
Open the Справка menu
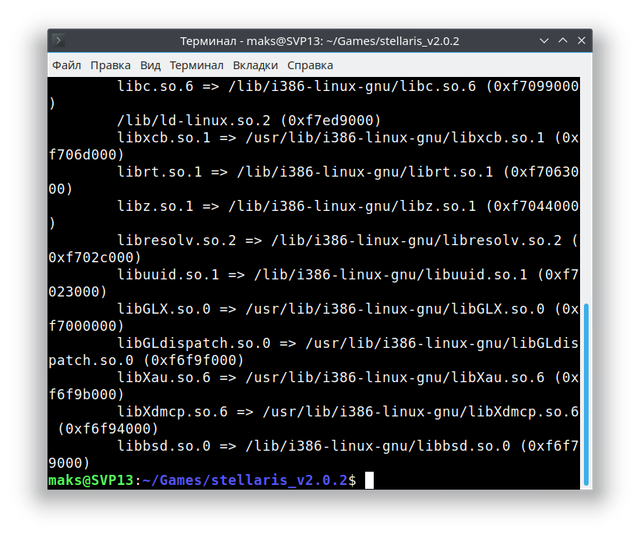point(310,65)
